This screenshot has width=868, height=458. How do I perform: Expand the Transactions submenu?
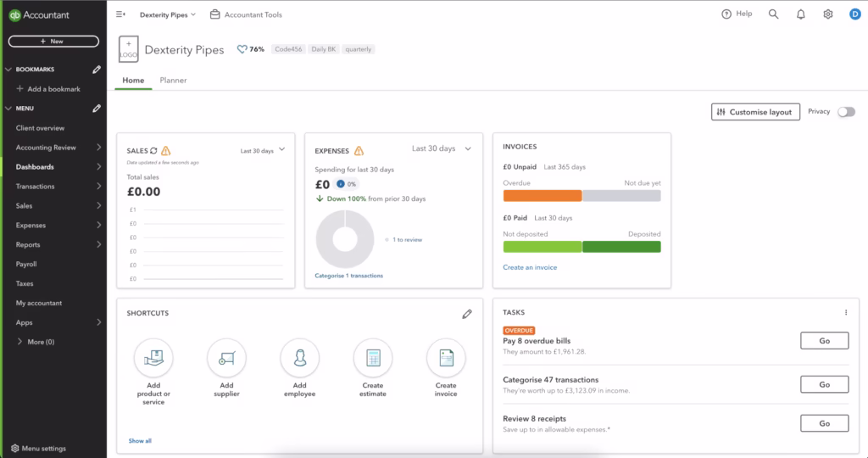coord(98,186)
